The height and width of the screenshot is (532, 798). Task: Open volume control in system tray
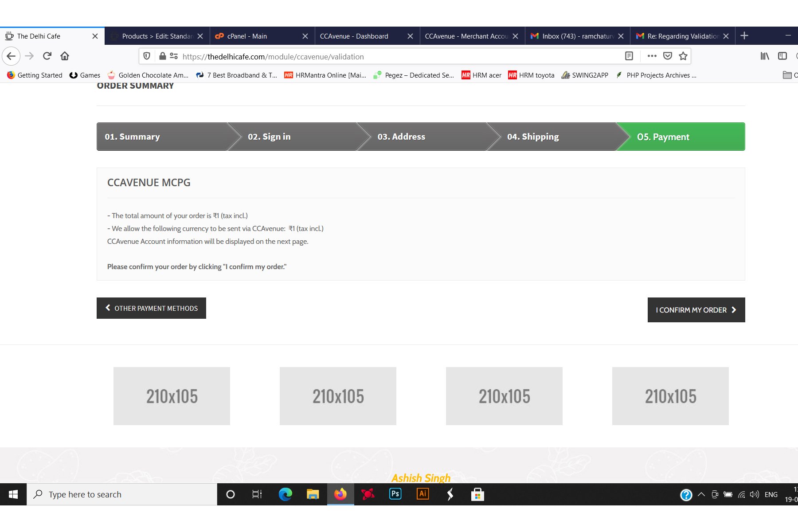click(754, 494)
